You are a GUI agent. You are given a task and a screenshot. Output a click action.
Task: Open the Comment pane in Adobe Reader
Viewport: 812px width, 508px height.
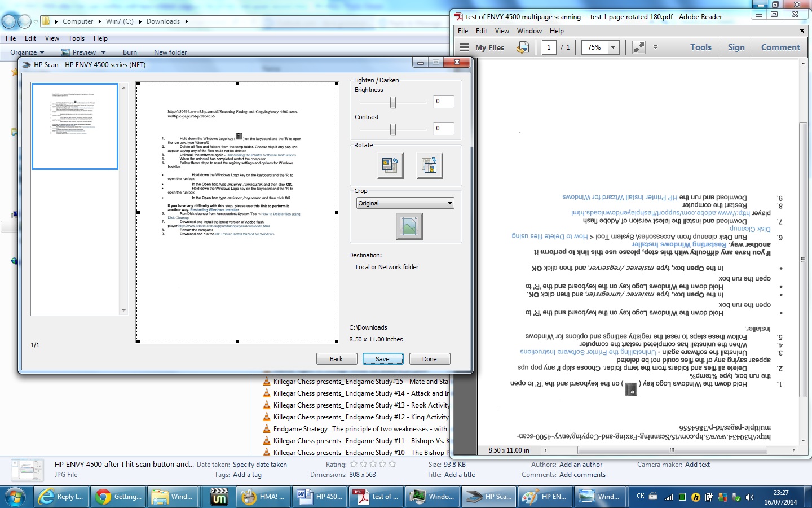(x=780, y=47)
